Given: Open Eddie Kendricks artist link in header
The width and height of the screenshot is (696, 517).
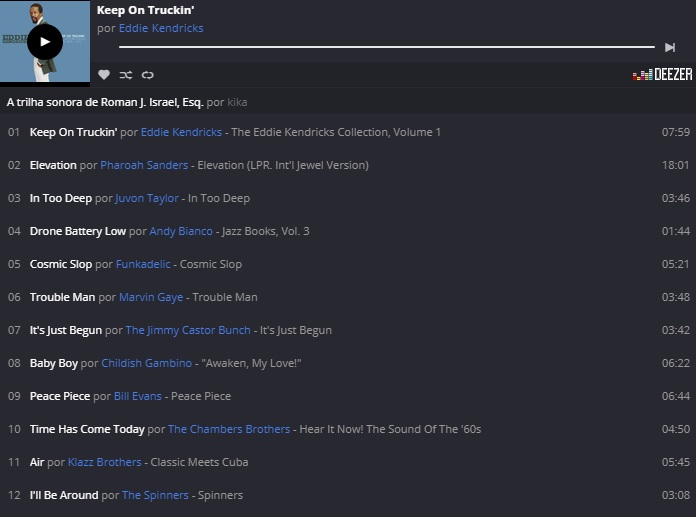Looking at the screenshot, I should tap(161, 28).
